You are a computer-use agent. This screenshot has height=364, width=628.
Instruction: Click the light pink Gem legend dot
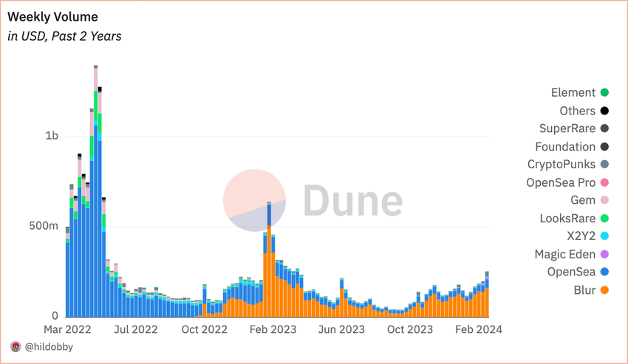point(604,200)
